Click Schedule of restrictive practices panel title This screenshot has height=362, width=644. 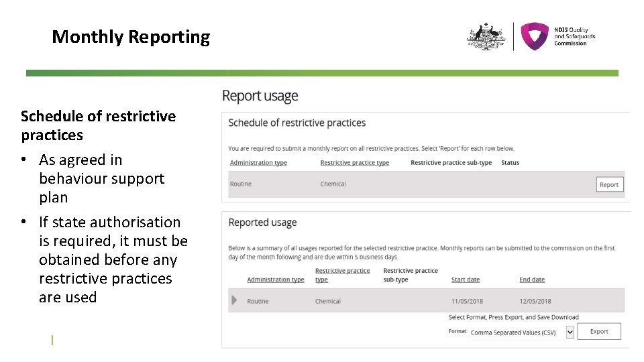[x=297, y=123]
